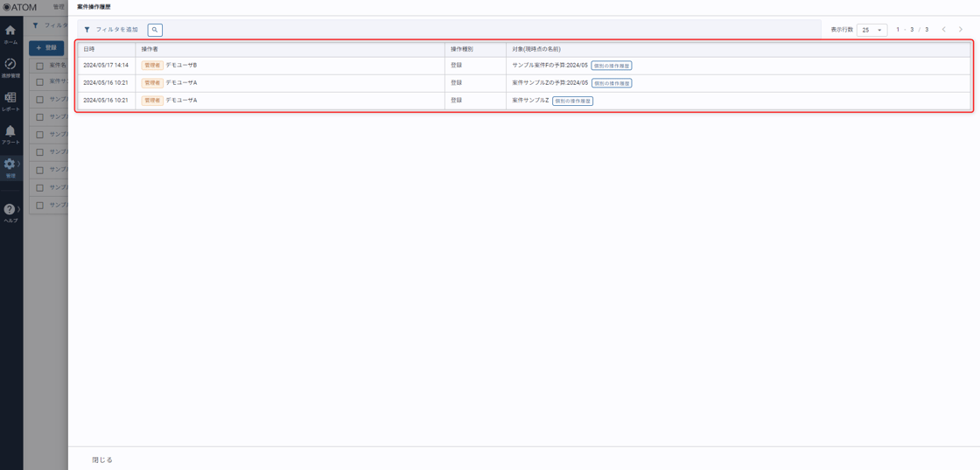Click the 管理 item in top bar
Screen dimensions: 980x470
point(59,7)
